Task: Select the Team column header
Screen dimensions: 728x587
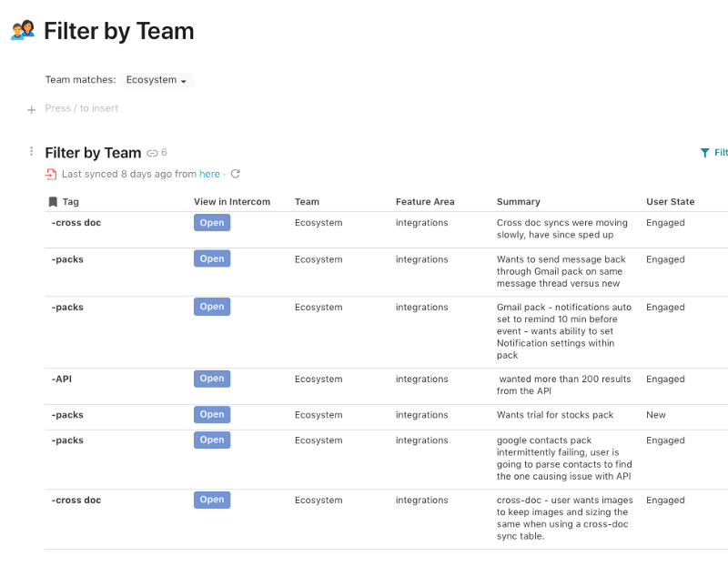Action: 307,201
